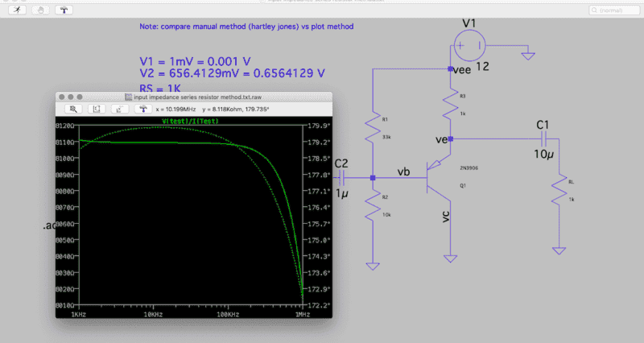Click the ve net label
Image resolution: width=644 pixels, height=343 pixels.
pyautogui.click(x=441, y=139)
